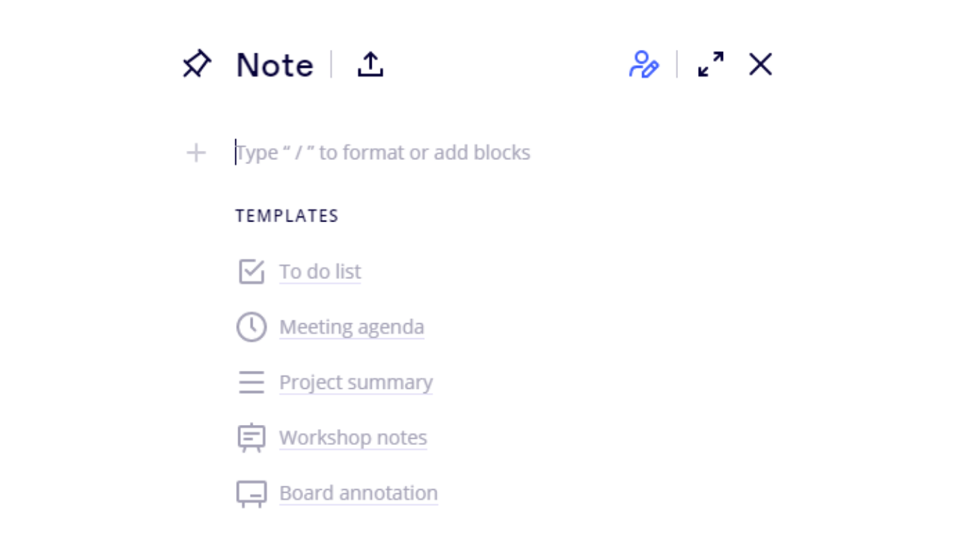Select the To do list template

pyautogui.click(x=320, y=272)
